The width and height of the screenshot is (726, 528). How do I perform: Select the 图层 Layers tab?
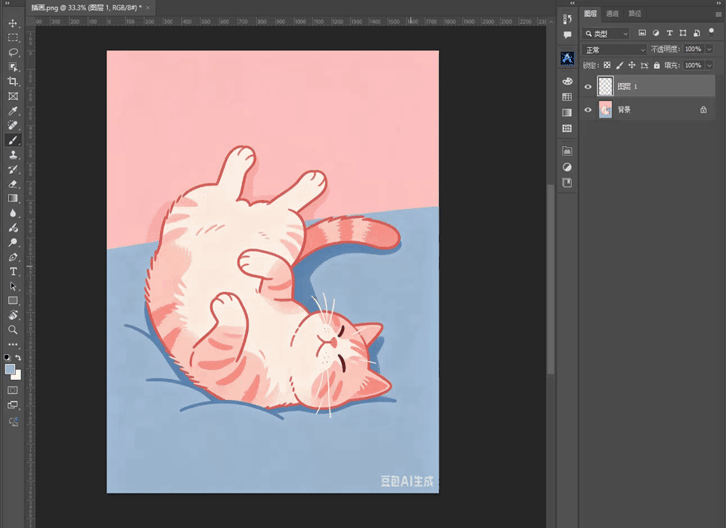point(590,14)
